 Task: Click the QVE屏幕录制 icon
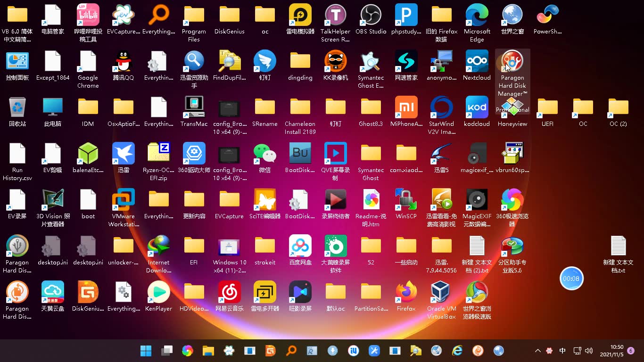point(336,162)
